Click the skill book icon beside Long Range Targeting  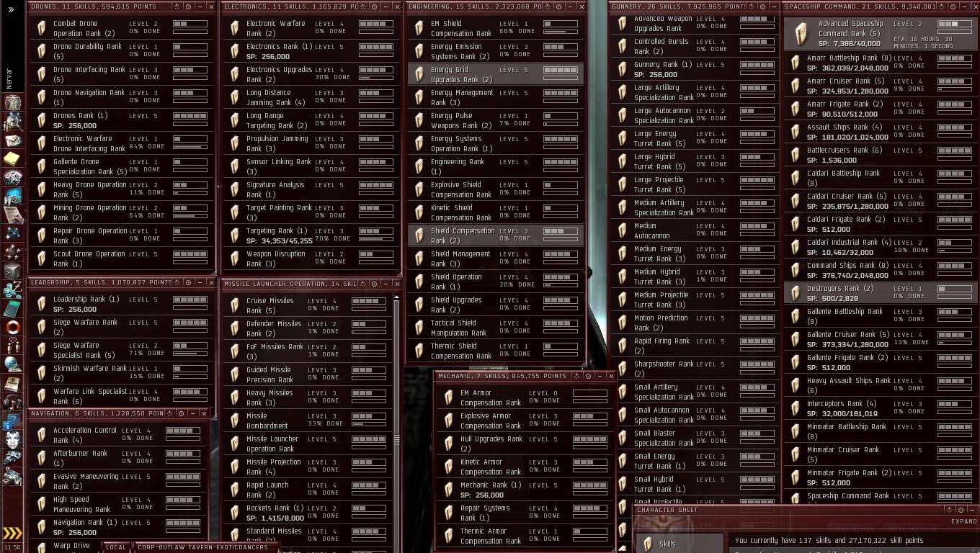[235, 120]
